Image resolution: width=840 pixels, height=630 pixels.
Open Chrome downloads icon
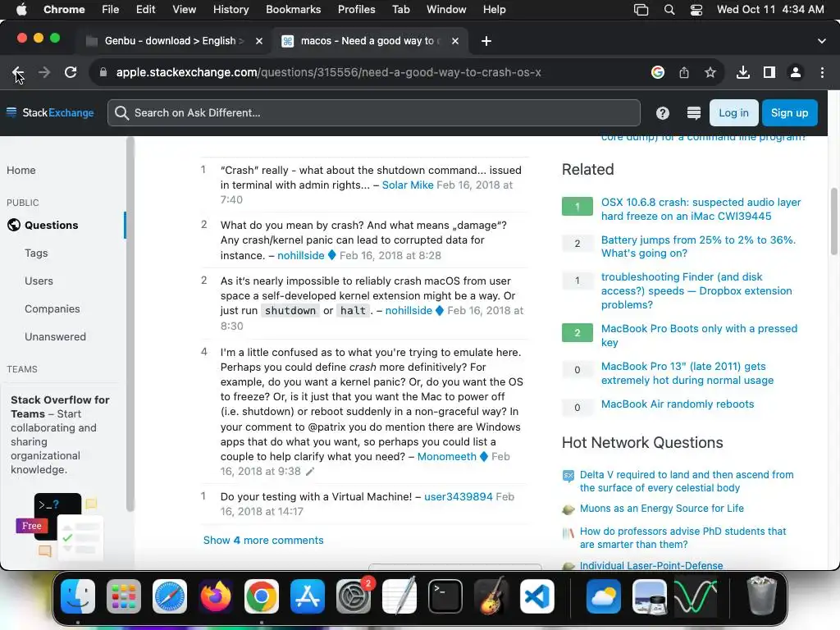click(x=743, y=72)
